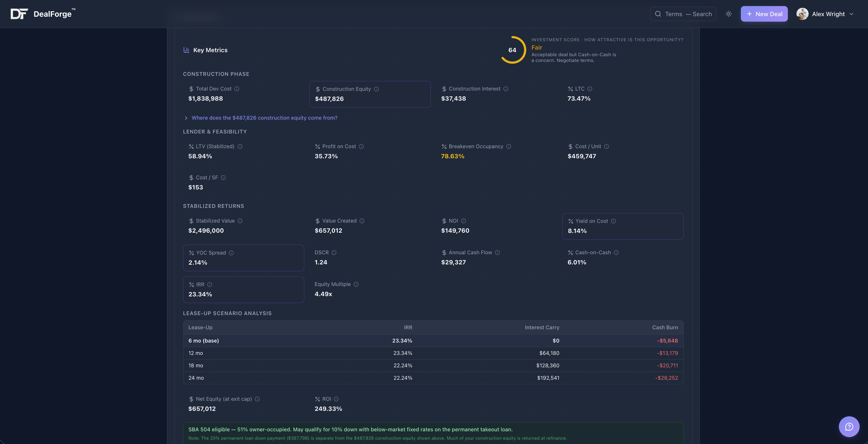Screen dimensions: 868x444
Task: Click the New Deal button
Action: (x=764, y=14)
